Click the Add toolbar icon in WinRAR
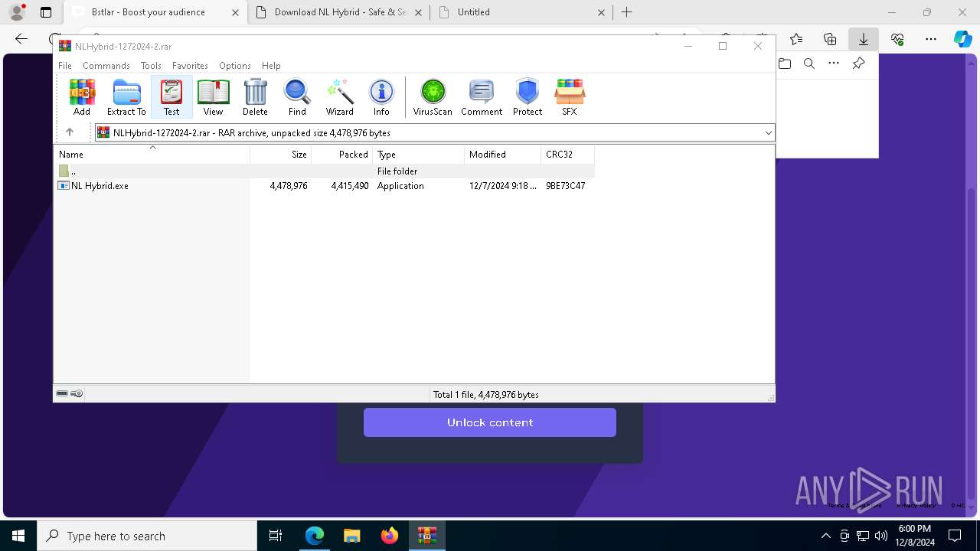The width and height of the screenshot is (980, 551). 82,97
